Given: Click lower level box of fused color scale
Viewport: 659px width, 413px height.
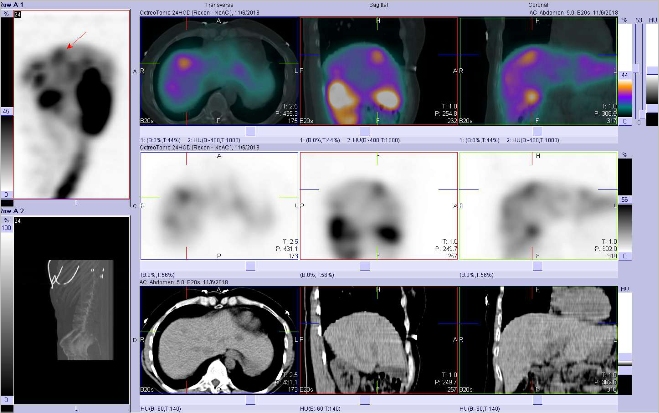Looking at the screenshot, I should (625, 121).
